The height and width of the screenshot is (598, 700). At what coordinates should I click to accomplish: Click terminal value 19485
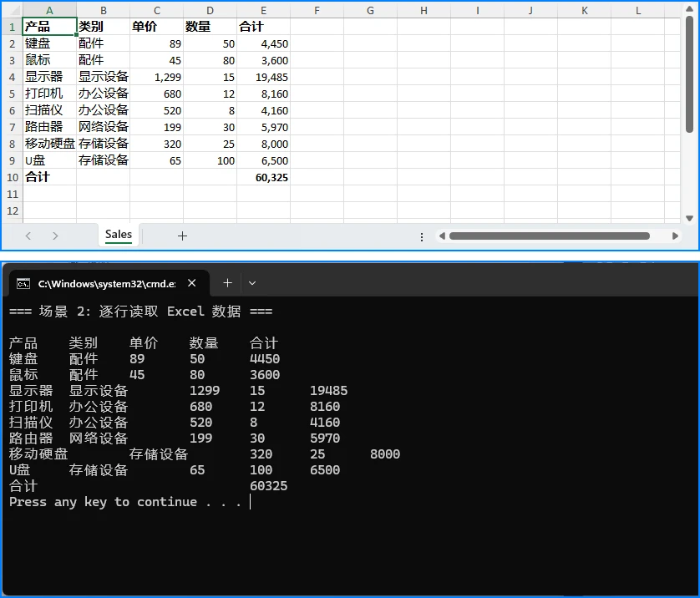point(328,391)
